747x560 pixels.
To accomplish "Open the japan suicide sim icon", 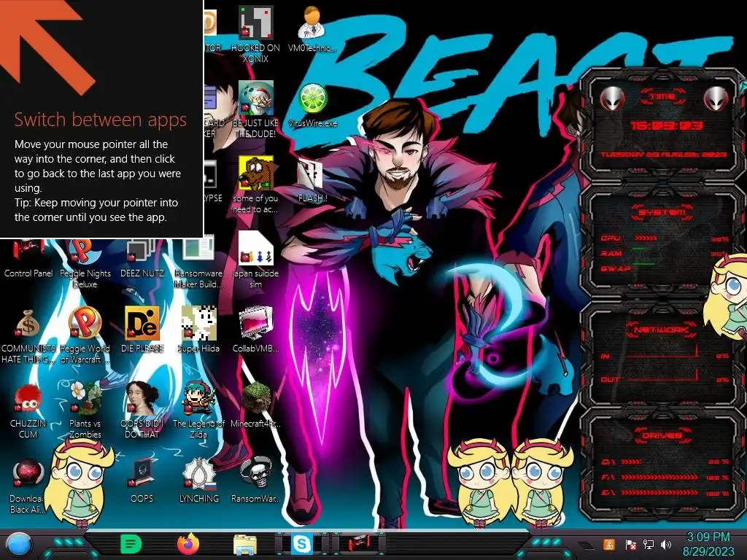I will pyautogui.click(x=255, y=260).
